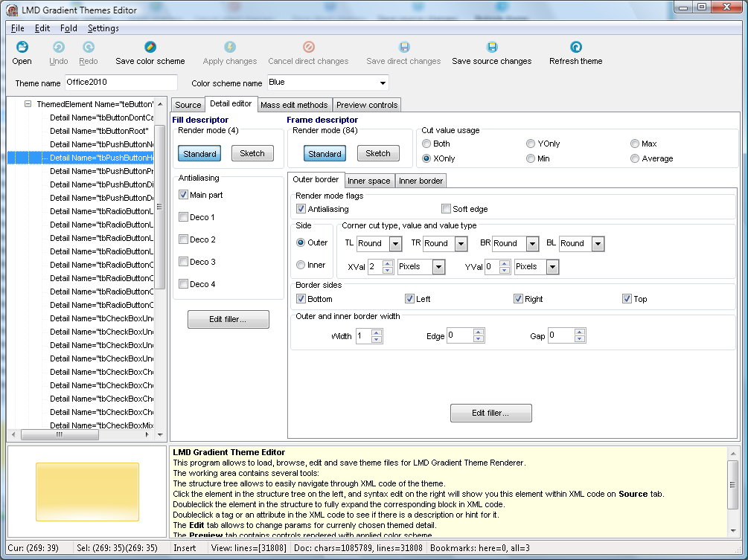Screen dimensions: 748x560
Task: Check the Deco 1 antialiasing option
Action: (184, 217)
